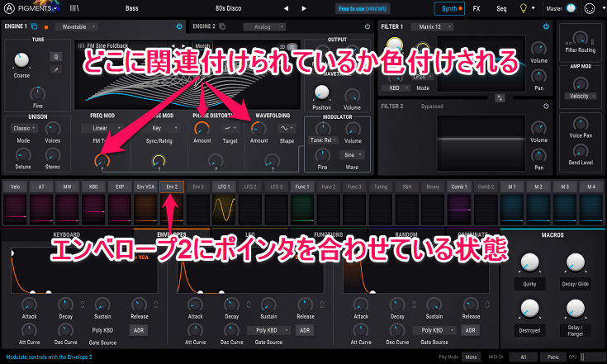The width and height of the screenshot is (607, 364).
Task: Open the Freq Mod Linear dropdown
Action: pos(102,128)
